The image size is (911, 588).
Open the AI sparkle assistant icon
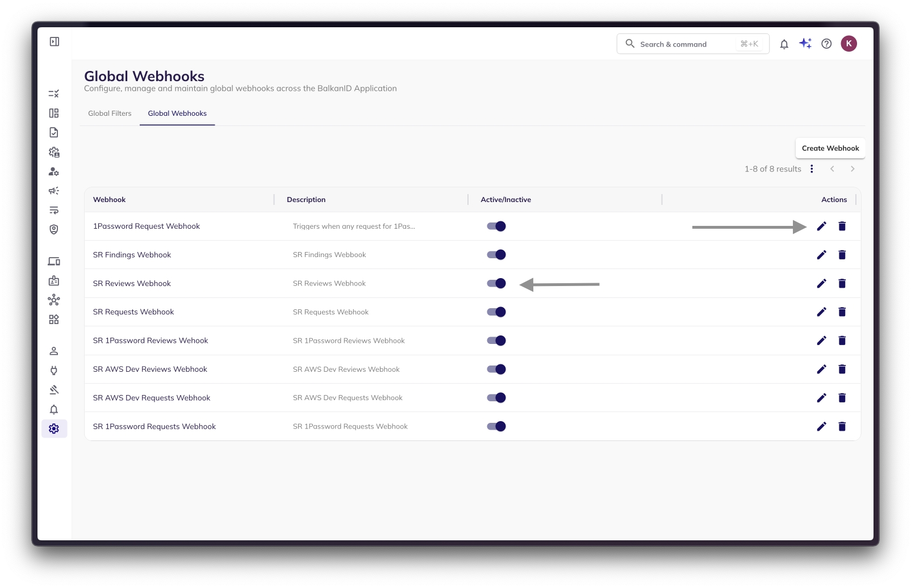tap(805, 44)
